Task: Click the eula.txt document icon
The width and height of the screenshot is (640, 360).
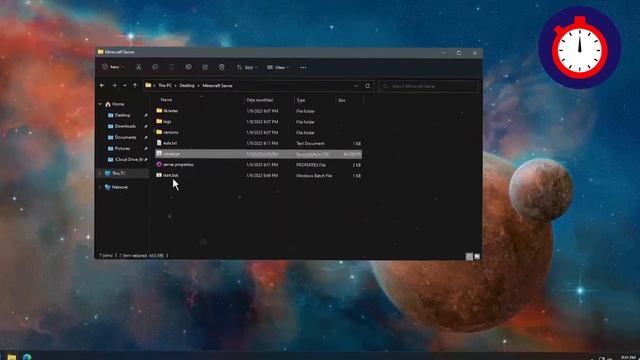Action: pos(159,143)
